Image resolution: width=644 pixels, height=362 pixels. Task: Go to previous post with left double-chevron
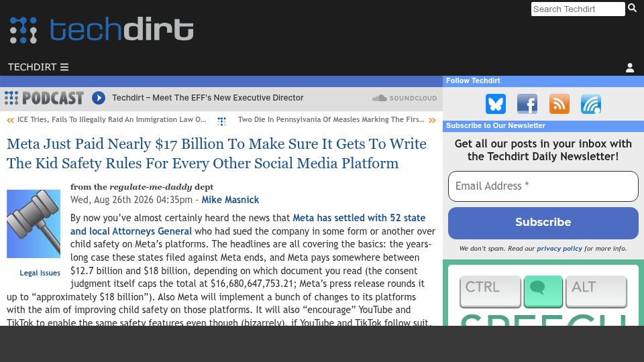pyautogui.click(x=10, y=120)
